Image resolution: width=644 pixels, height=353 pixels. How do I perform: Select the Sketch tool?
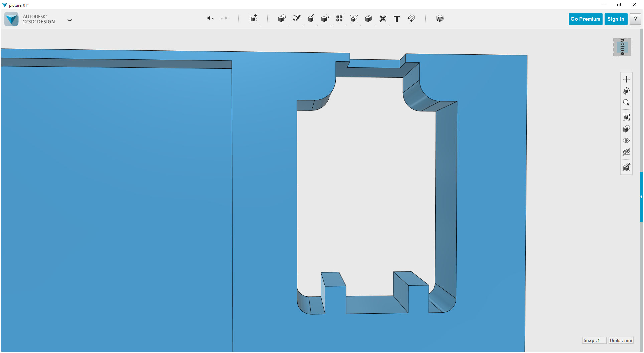[296, 19]
